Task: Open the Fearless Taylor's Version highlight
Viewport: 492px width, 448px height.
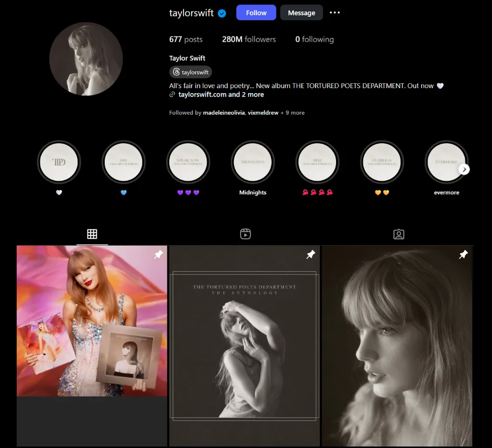Action: tap(382, 162)
